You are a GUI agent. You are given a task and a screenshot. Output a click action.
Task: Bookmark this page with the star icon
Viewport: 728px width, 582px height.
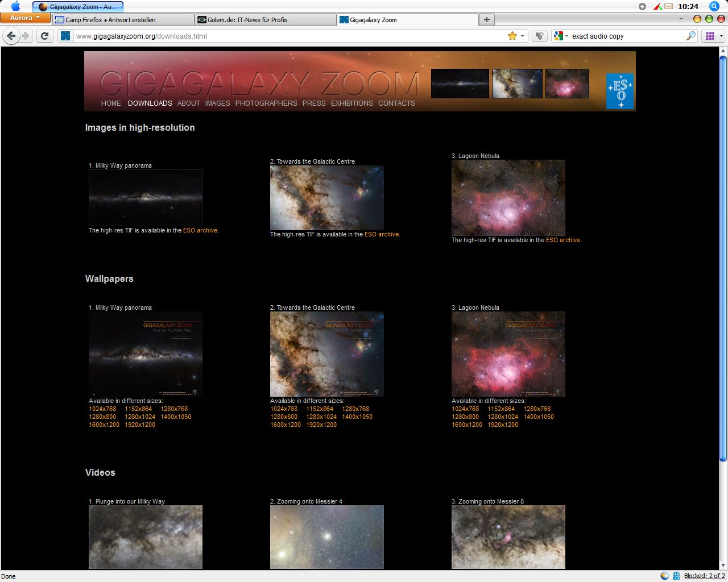512,36
